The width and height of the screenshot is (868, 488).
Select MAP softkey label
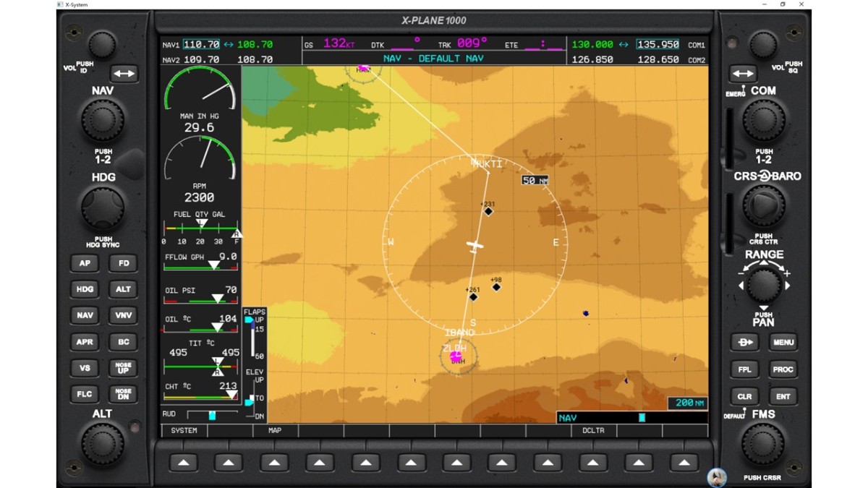click(x=275, y=430)
